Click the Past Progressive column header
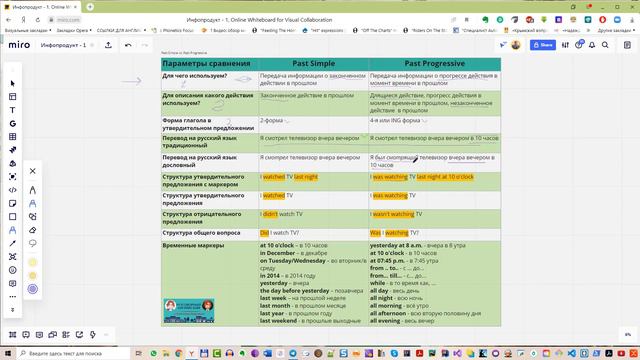This screenshot has height=360, width=640. pyautogui.click(x=435, y=63)
